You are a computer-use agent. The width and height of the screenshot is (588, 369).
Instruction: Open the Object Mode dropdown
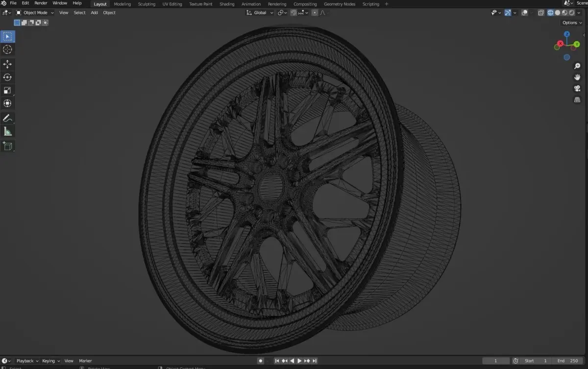pos(35,13)
